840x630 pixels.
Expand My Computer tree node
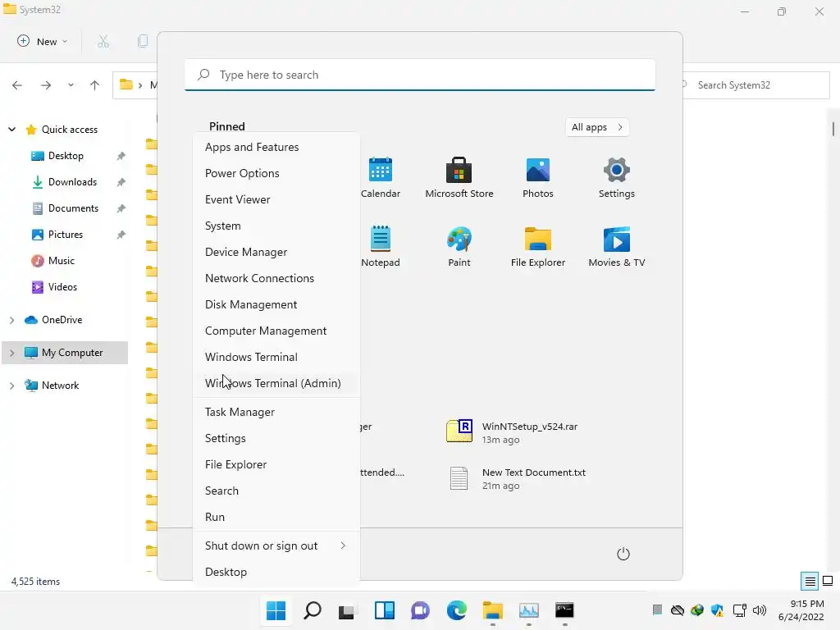pos(11,353)
